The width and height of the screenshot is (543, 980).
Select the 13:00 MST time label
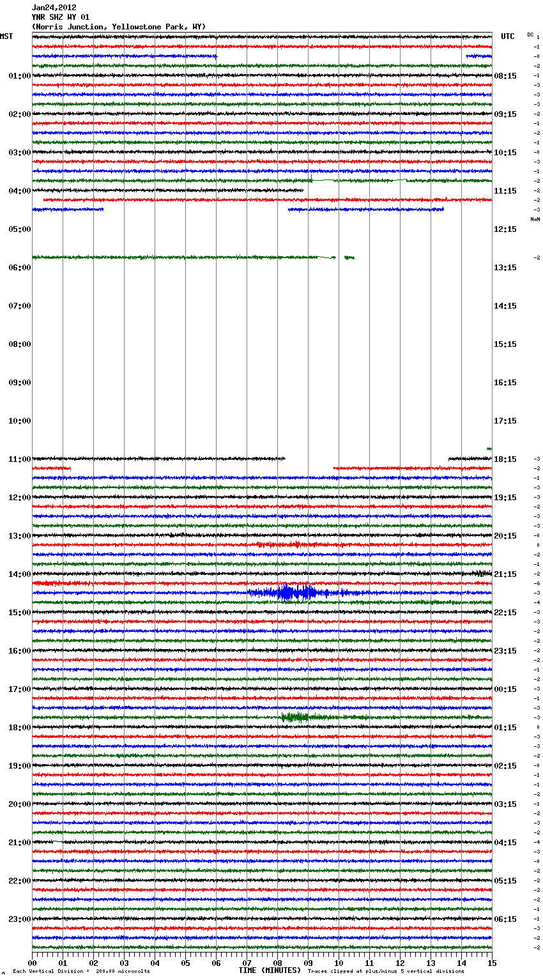pyautogui.click(x=20, y=536)
